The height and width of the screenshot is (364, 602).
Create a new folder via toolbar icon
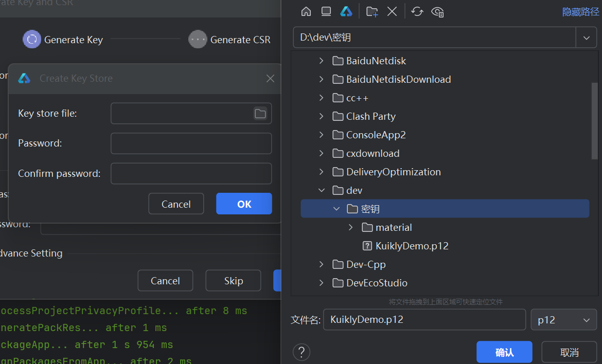coord(372,11)
